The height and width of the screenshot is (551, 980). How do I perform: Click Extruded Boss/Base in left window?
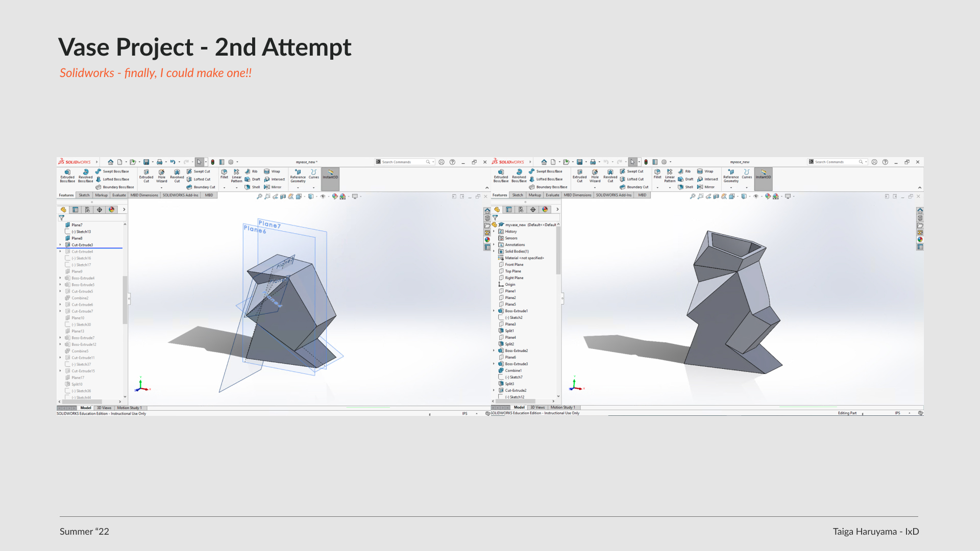(67, 176)
